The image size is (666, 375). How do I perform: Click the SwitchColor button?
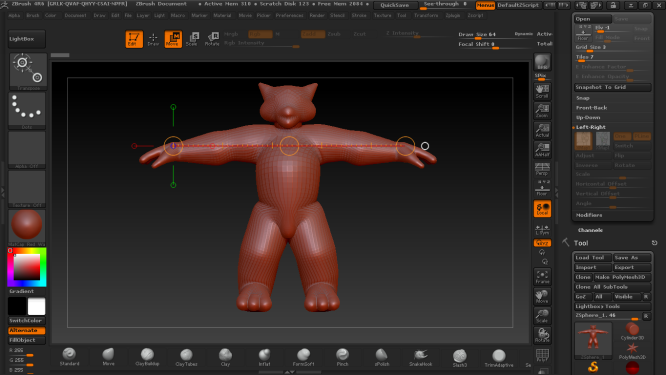tap(27, 321)
